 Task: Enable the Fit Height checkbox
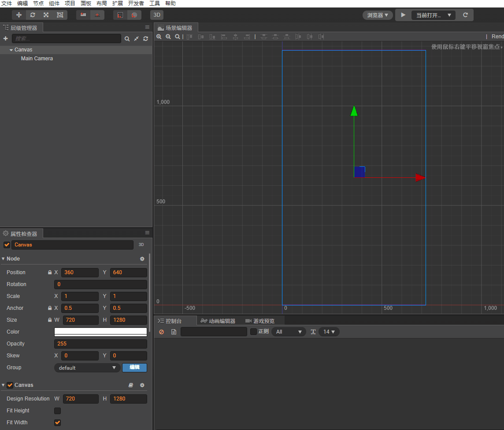pyautogui.click(x=57, y=411)
